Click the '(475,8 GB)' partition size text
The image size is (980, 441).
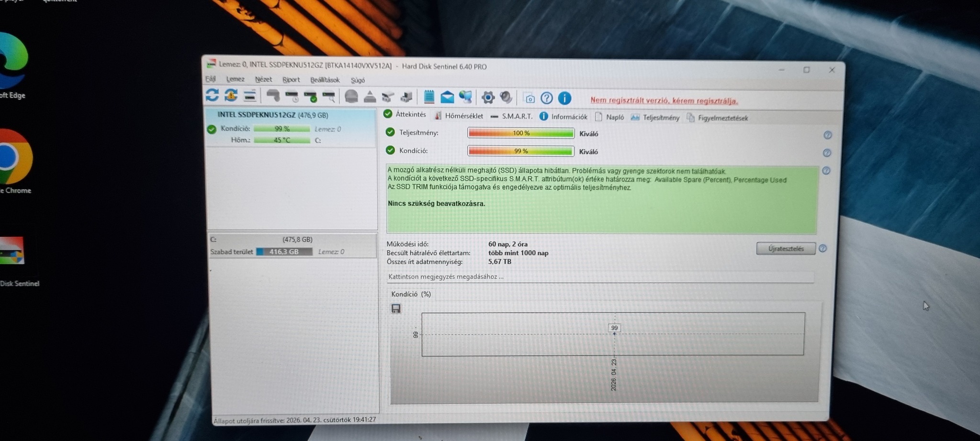pyautogui.click(x=297, y=240)
